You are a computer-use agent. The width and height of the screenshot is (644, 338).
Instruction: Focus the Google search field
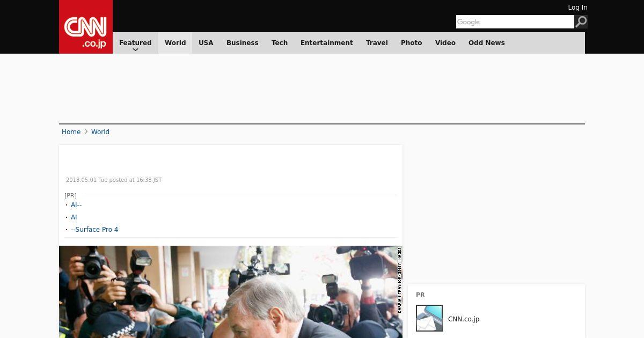click(x=515, y=22)
